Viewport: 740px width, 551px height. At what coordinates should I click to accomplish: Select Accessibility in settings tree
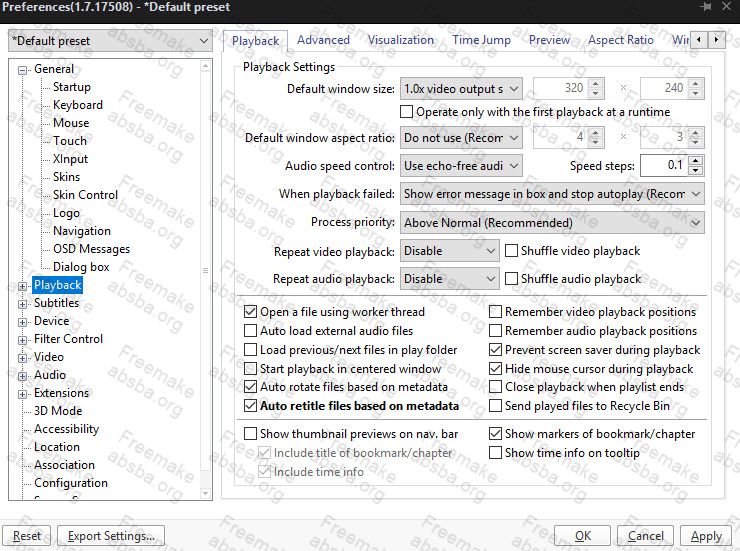pyautogui.click(x=67, y=429)
